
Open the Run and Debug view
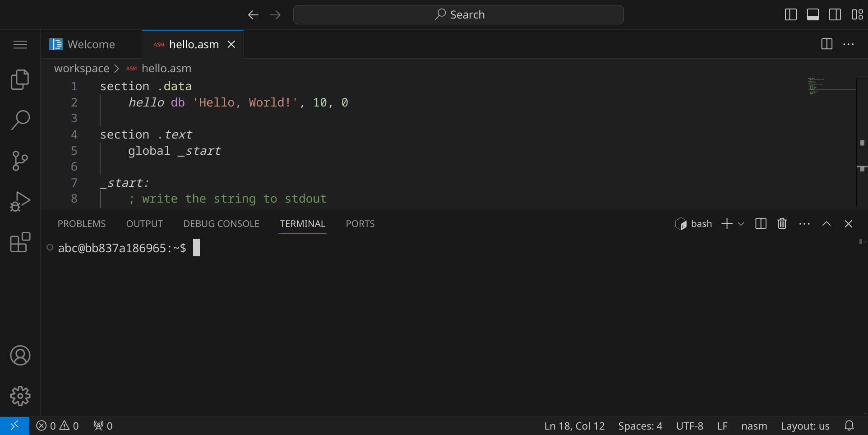[20, 202]
